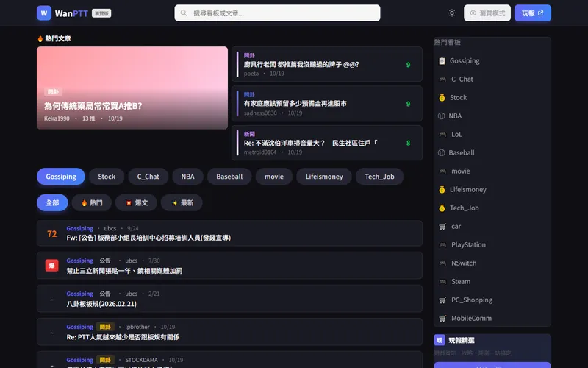
Task: Click the 72 push count on the first post
Action: 51,233
